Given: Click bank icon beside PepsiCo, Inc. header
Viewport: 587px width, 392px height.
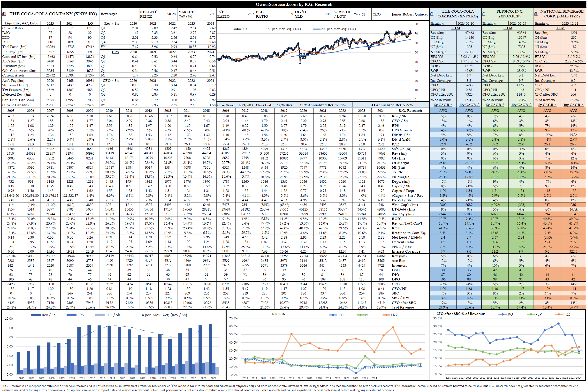Looking at the screenshot, I should tap(484, 14).
